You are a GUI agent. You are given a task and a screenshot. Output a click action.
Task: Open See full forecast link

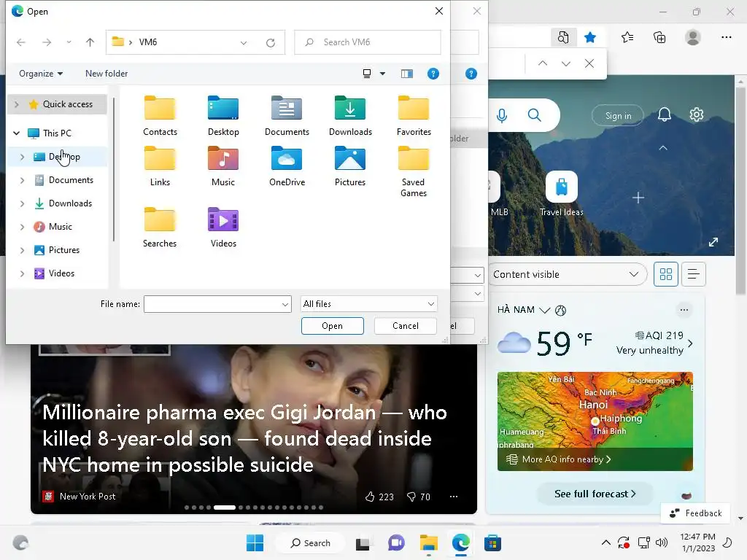pos(595,494)
